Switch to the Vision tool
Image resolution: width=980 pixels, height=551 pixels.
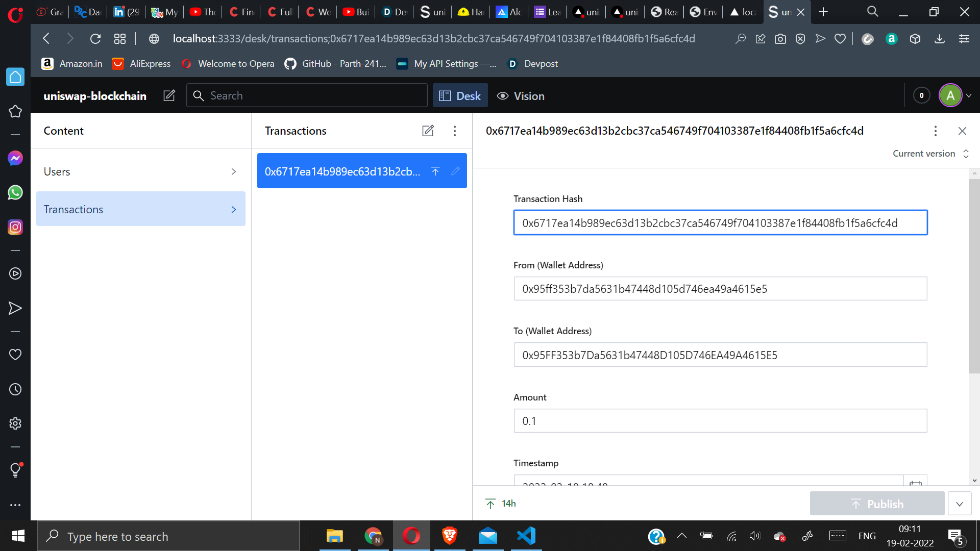tap(521, 96)
